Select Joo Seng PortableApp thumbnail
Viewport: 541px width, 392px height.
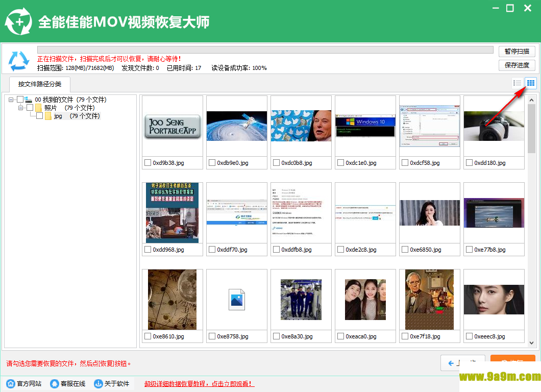173,126
